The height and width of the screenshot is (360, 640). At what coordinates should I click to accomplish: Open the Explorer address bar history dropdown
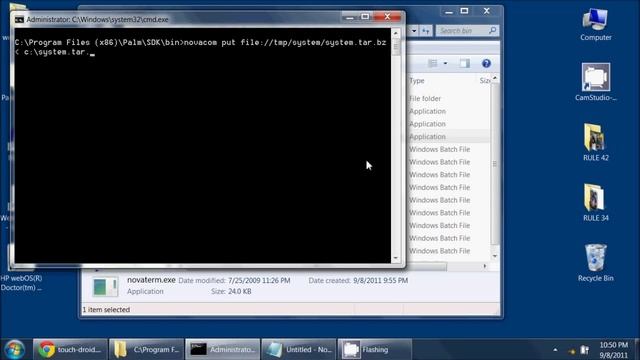click(x=414, y=31)
